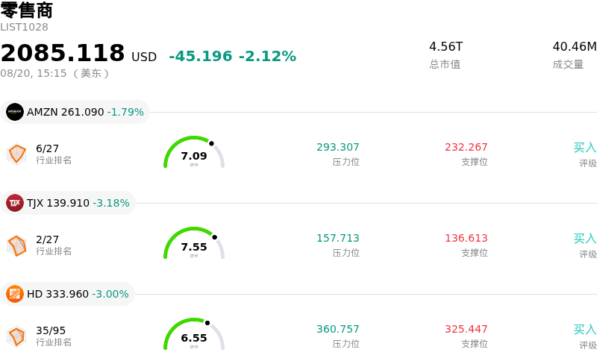
Task: Click the Amazon logo icon
Action: point(15,112)
